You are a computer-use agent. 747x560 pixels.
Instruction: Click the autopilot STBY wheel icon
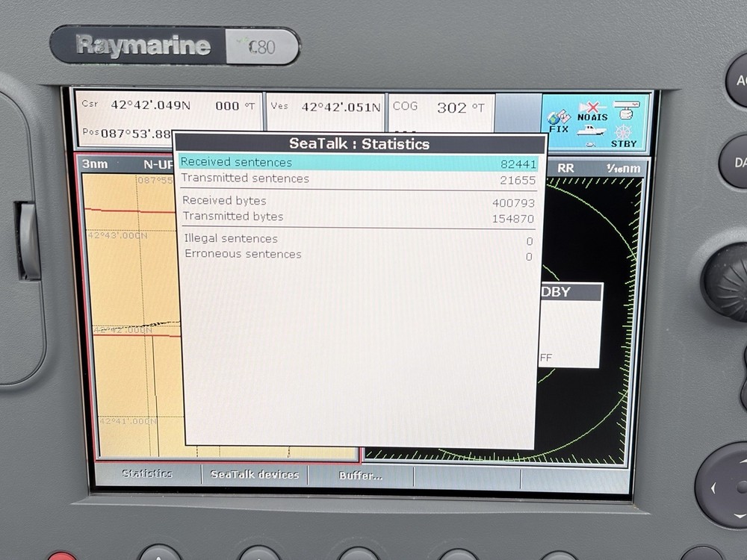click(x=624, y=136)
